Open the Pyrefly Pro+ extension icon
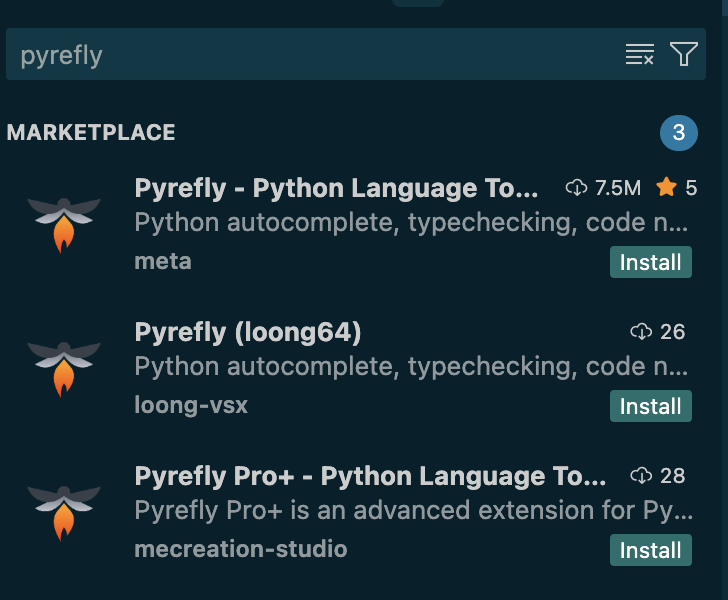Viewport: 728px width, 600px height. [64, 513]
